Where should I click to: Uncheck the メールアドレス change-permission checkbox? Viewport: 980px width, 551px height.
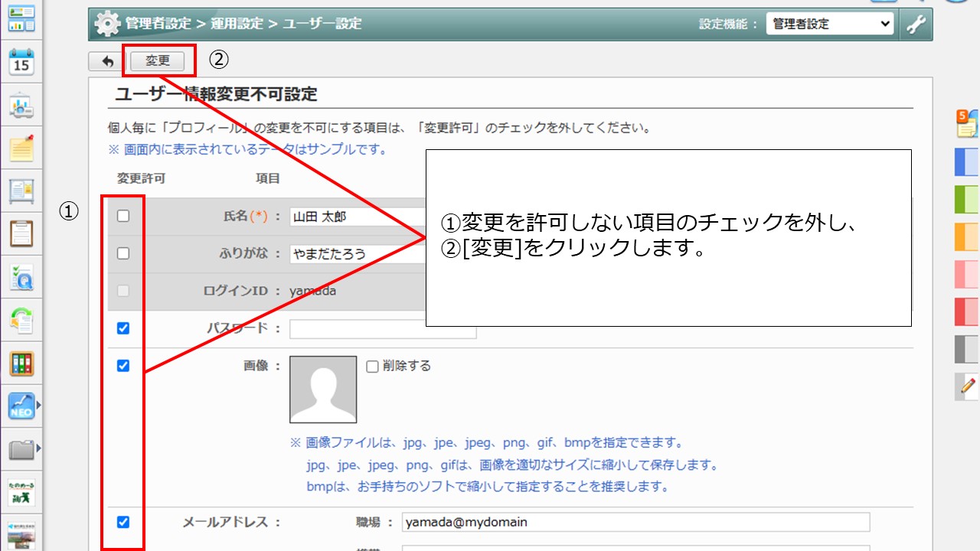click(123, 522)
